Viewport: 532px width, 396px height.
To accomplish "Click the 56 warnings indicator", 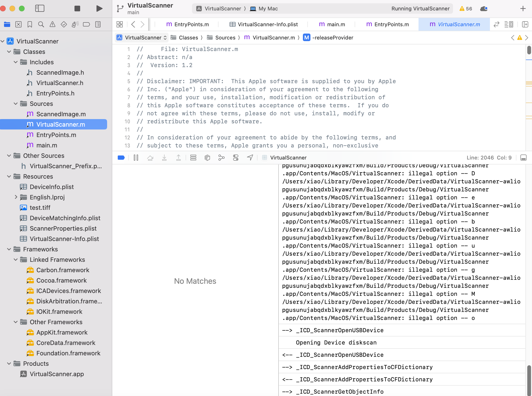I will pyautogui.click(x=466, y=9).
